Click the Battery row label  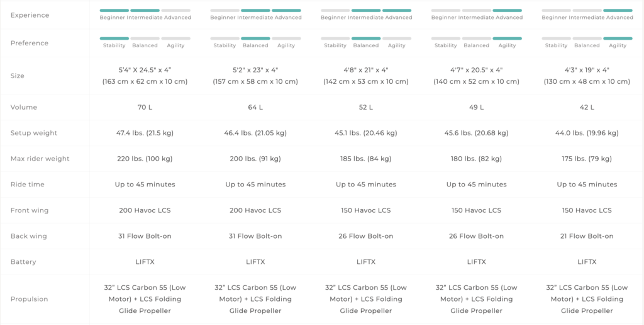[x=23, y=262]
